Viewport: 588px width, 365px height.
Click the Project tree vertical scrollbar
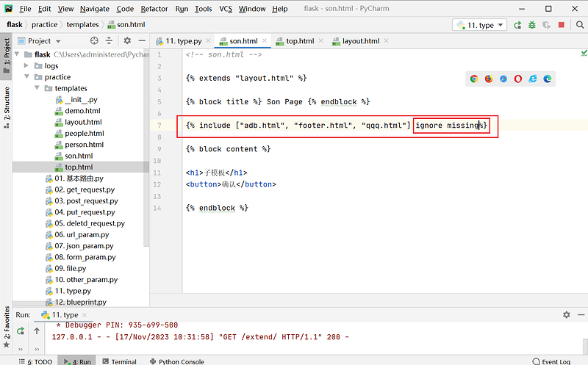[146, 147]
